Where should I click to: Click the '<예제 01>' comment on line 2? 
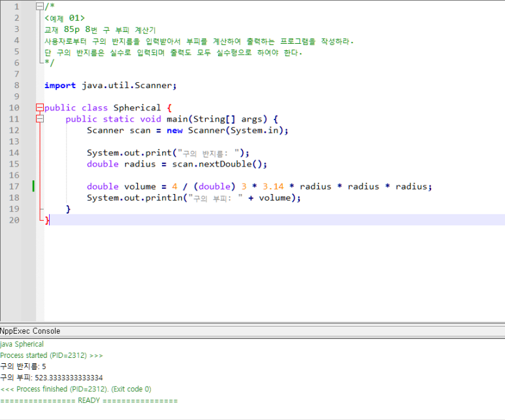65,18
